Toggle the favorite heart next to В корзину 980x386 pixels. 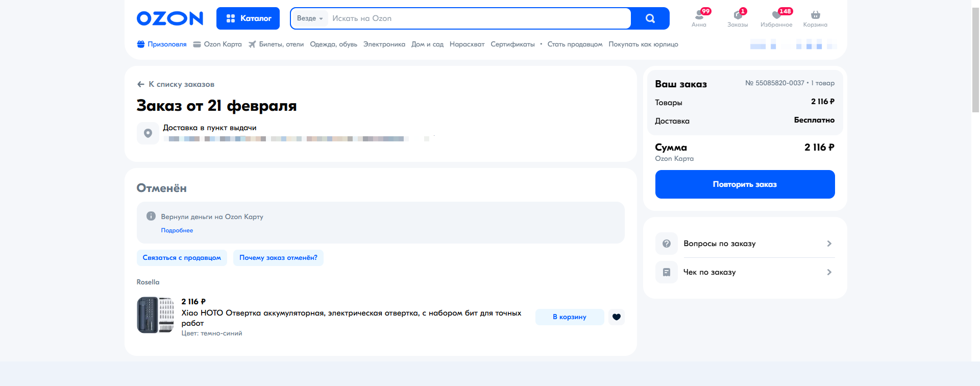pyautogui.click(x=617, y=317)
